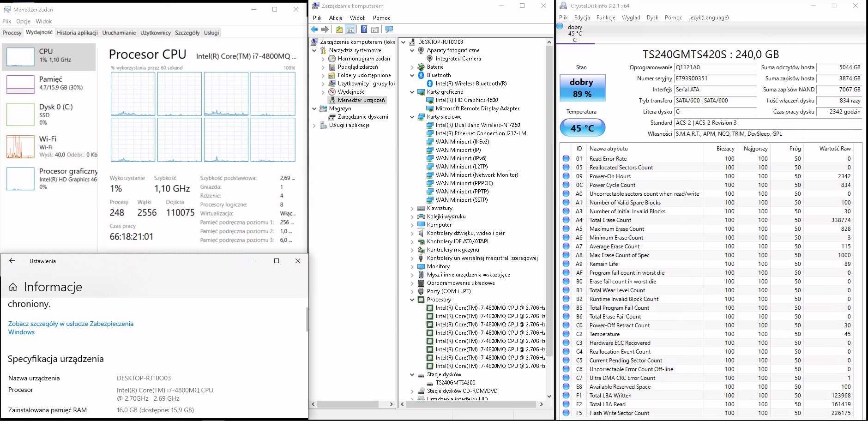Select the Pamięć panel in Task Manager sidebar

click(49, 84)
